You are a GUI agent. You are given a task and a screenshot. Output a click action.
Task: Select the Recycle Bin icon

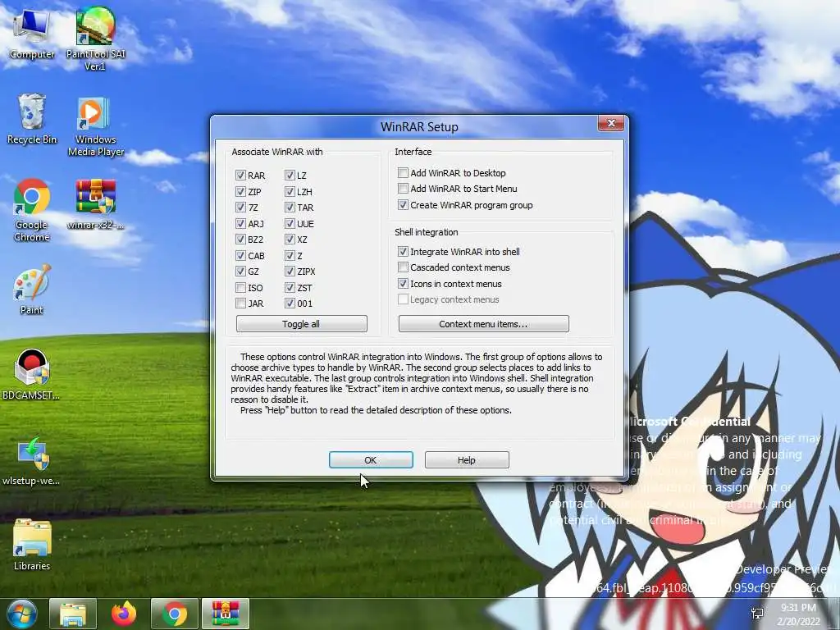click(32, 119)
